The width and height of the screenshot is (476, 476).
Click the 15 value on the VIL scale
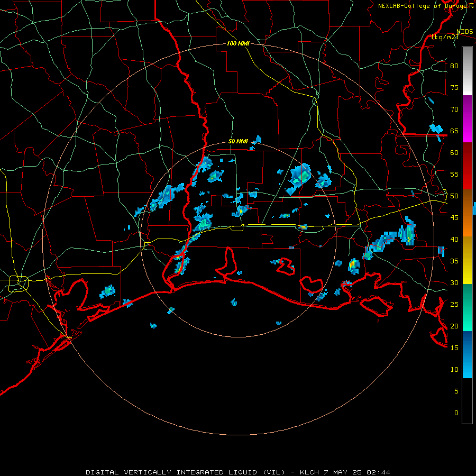click(454, 348)
